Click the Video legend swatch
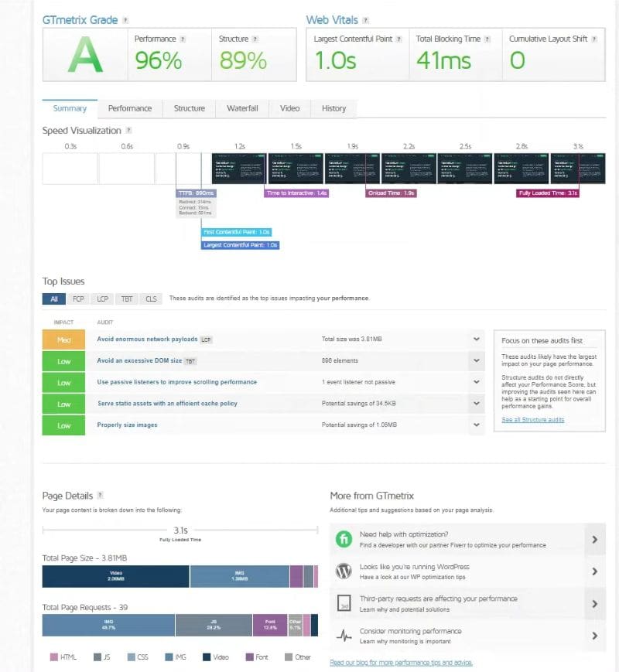This screenshot has width=619, height=672. tap(207, 657)
